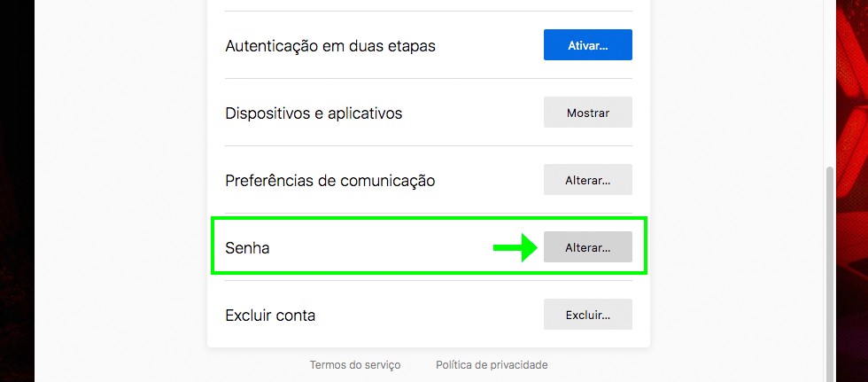The height and width of the screenshot is (382, 868).
Task: Click the Excluir conta label text
Action: [270, 316]
